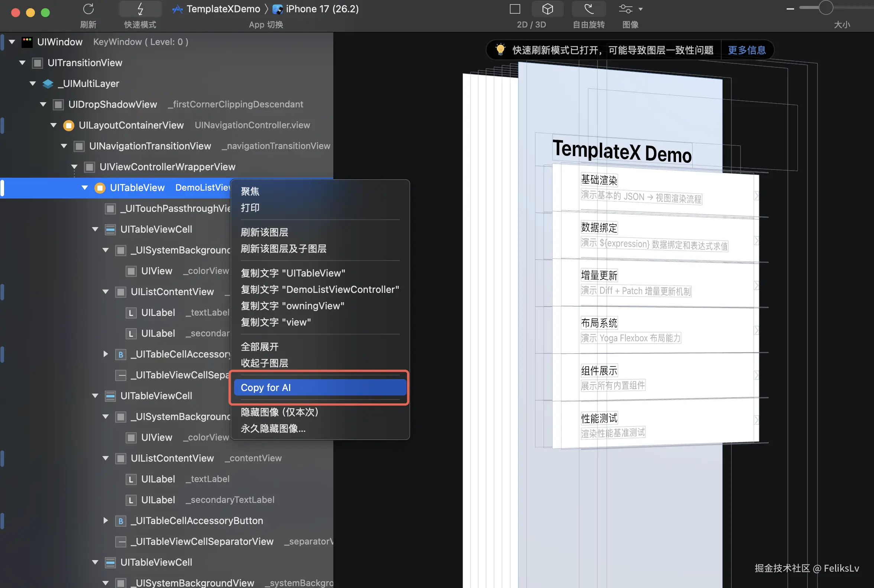Enable the 3D cube view icon
This screenshot has height=588, width=874.
[547, 9]
